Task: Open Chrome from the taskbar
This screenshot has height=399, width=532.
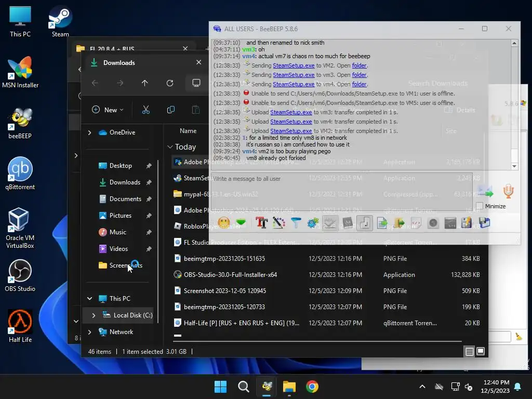Action: [x=312, y=387]
